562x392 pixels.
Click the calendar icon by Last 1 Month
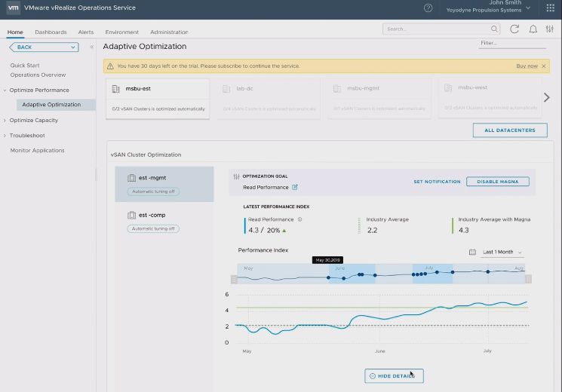(472, 252)
